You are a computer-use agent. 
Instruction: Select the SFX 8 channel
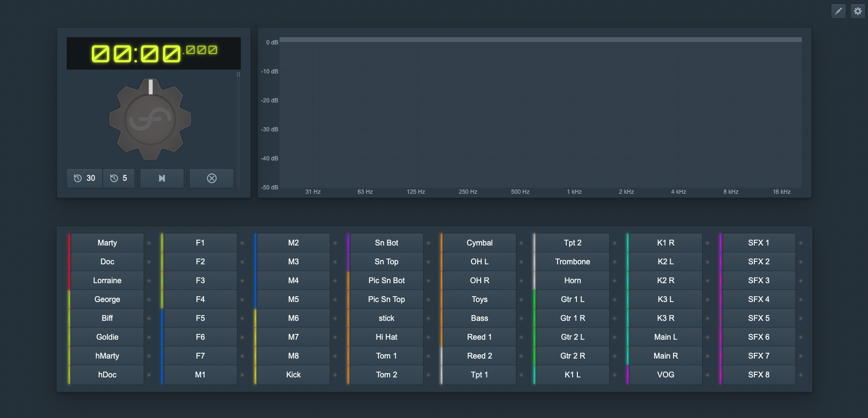pyautogui.click(x=759, y=375)
